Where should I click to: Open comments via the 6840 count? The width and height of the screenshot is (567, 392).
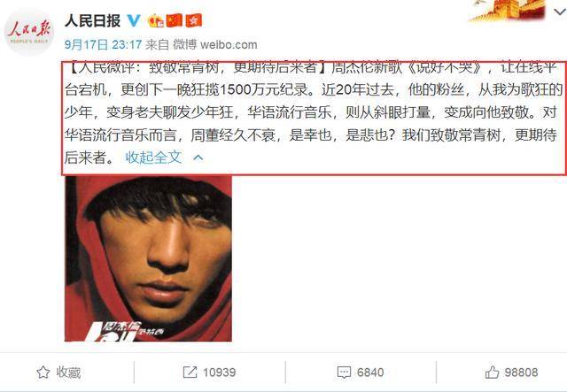coord(370,373)
